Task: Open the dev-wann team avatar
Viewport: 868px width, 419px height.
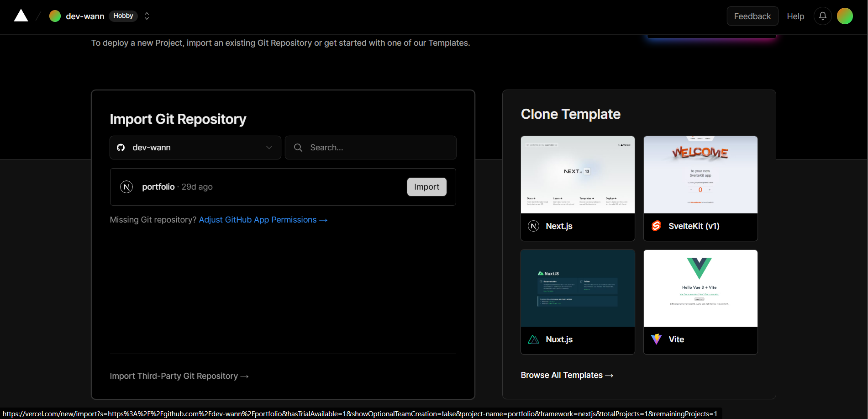Action: (55, 16)
